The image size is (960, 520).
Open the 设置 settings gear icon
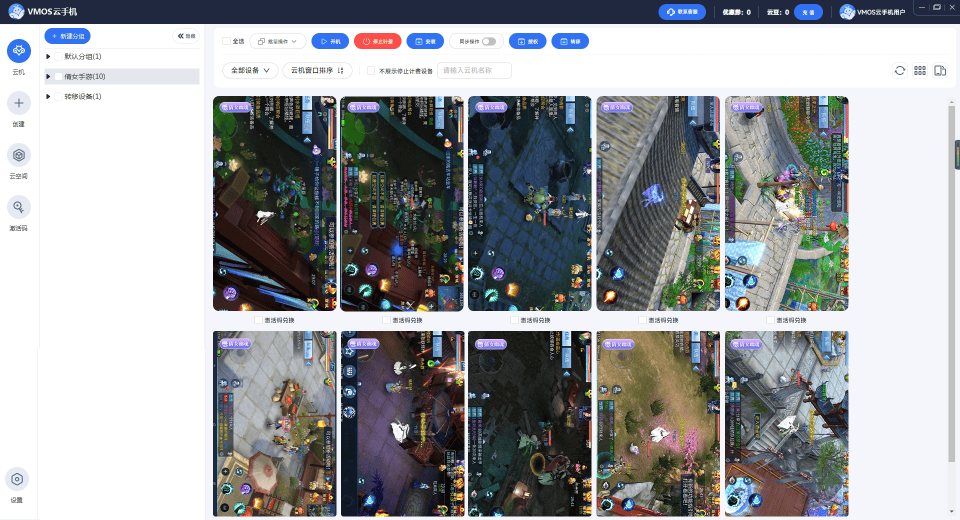(17, 479)
